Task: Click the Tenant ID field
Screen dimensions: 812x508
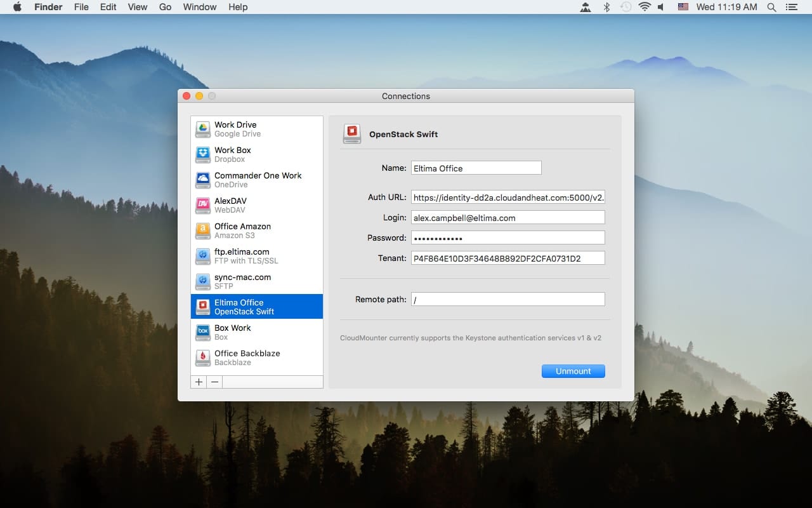Action: click(508, 258)
